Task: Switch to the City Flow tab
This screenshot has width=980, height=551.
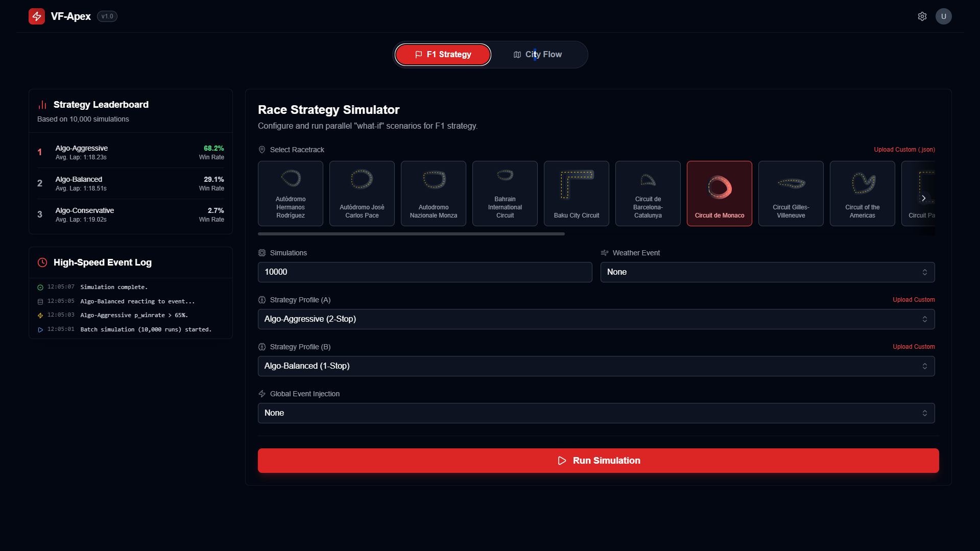Action: [537, 55]
